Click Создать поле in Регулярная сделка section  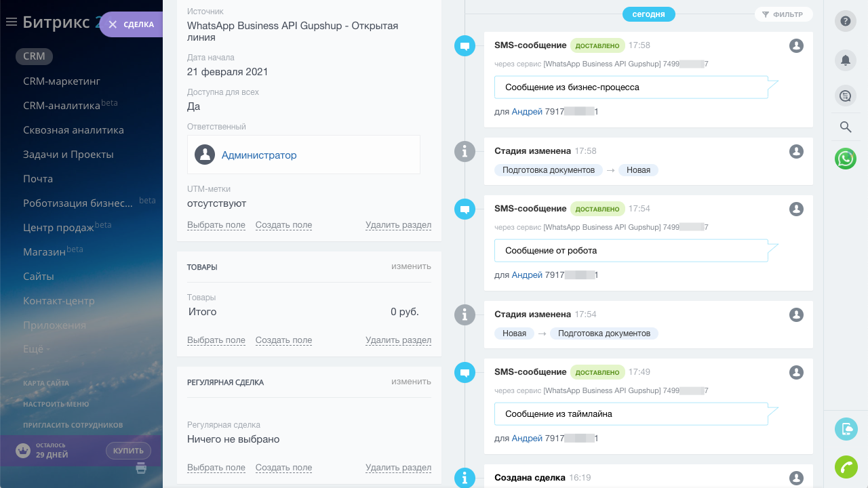[283, 468]
